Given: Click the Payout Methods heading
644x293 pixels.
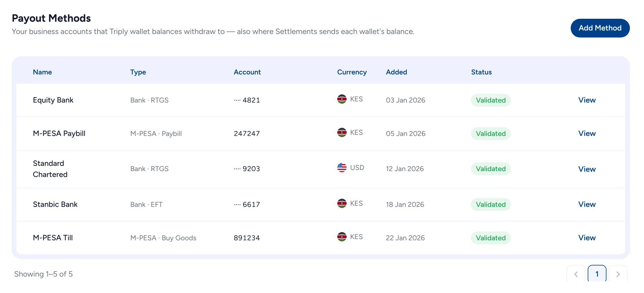Looking at the screenshot, I should (x=51, y=18).
